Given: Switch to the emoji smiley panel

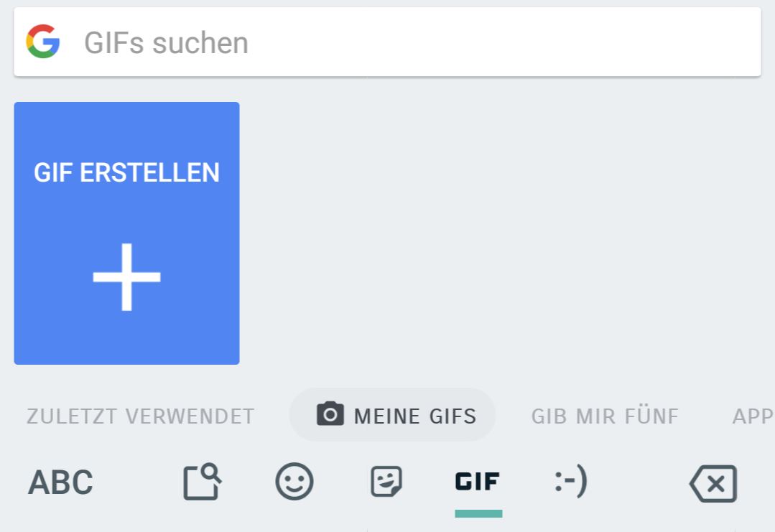Looking at the screenshot, I should (x=294, y=481).
